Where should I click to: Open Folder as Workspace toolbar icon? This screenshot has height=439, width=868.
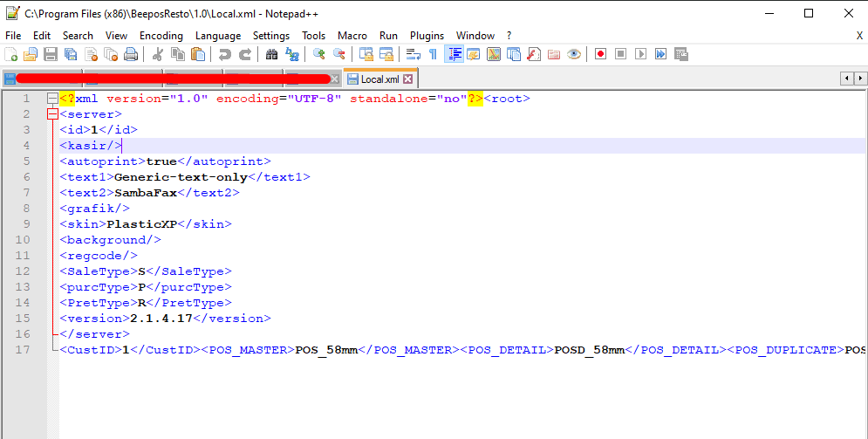(x=554, y=54)
